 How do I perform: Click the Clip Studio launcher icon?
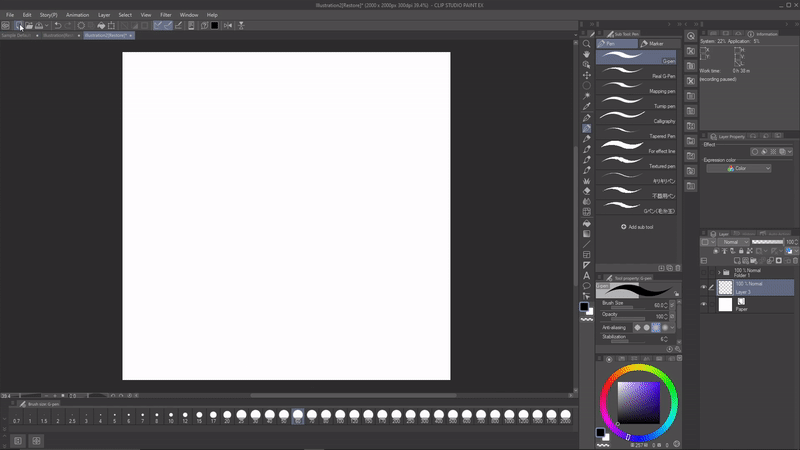6,26
